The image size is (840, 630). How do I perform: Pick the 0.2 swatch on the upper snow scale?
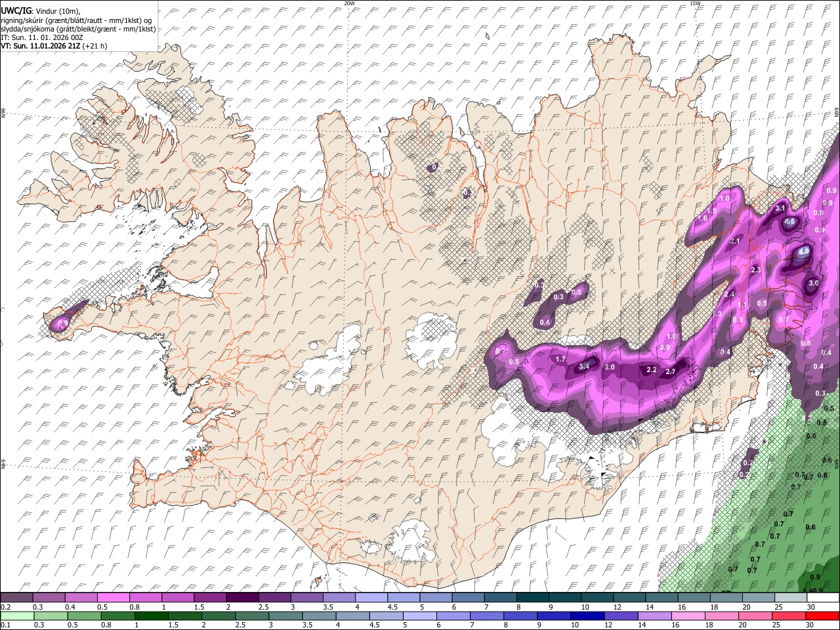(16, 597)
